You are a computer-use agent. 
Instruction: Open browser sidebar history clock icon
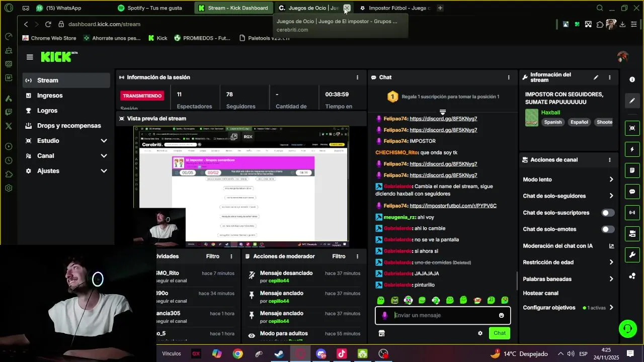point(9,160)
